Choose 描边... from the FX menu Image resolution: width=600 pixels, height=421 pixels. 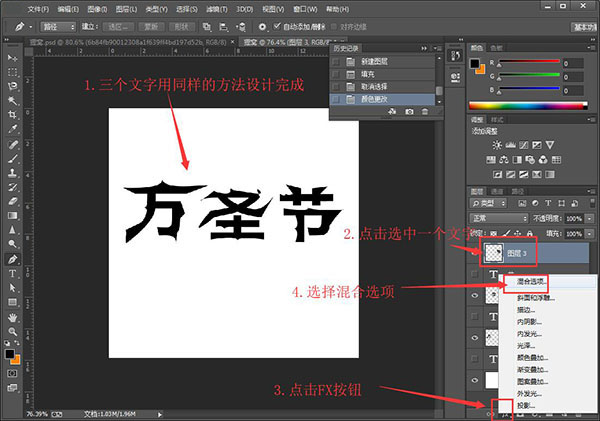(x=548, y=310)
